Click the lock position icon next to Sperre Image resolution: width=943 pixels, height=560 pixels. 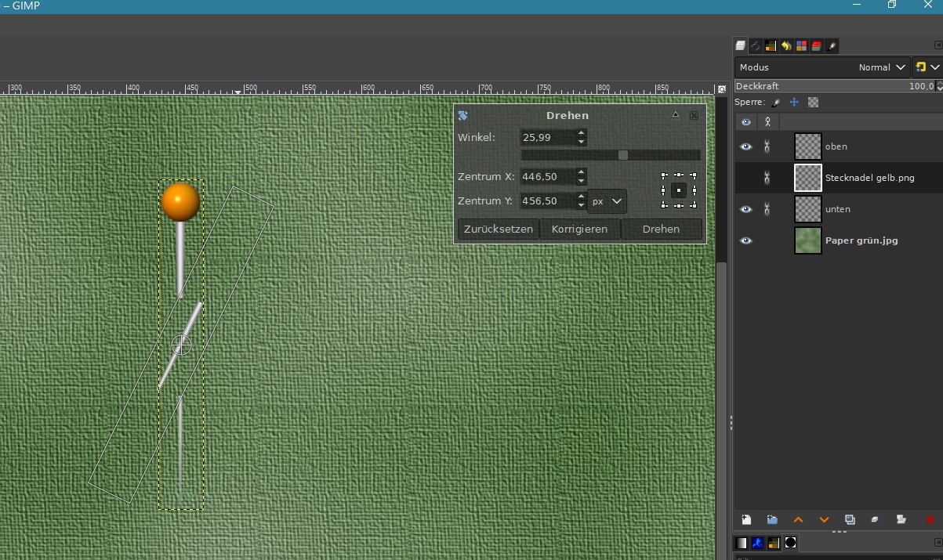794,102
